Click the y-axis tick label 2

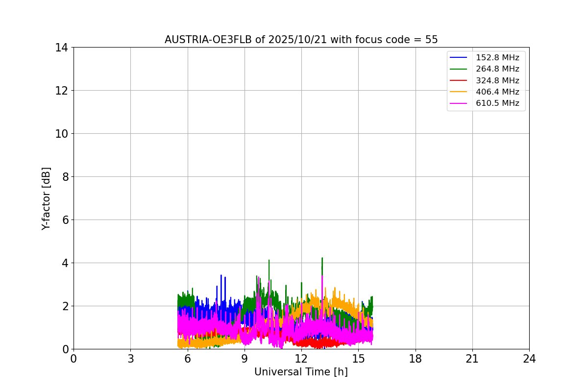point(65,306)
